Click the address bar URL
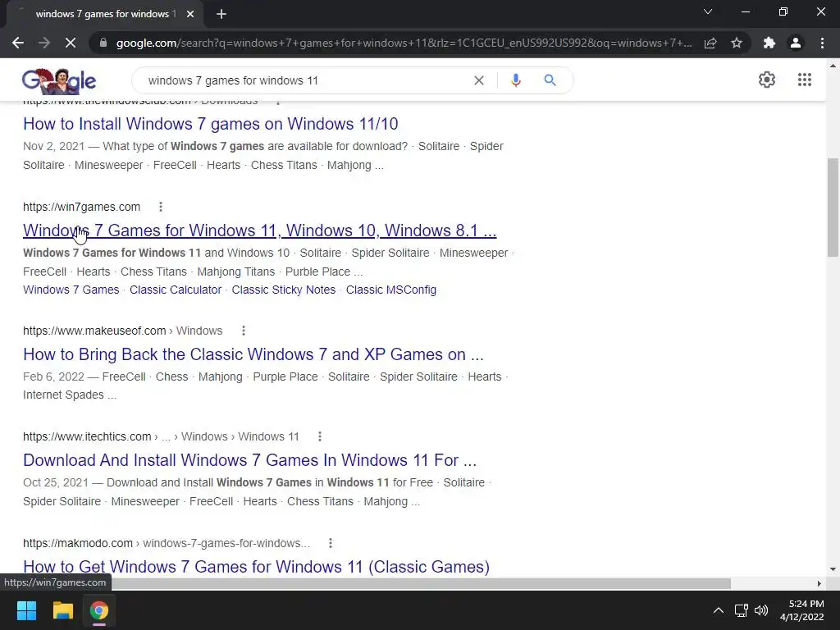 coord(404,43)
